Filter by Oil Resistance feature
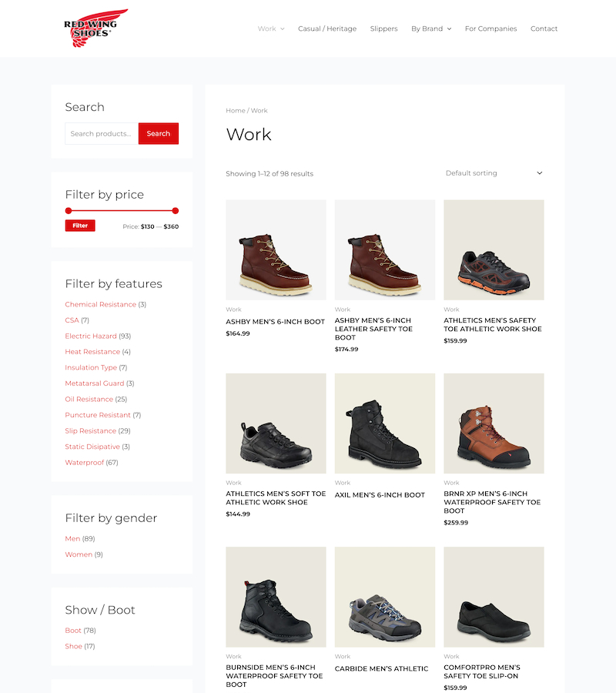The height and width of the screenshot is (693, 616). coord(89,399)
